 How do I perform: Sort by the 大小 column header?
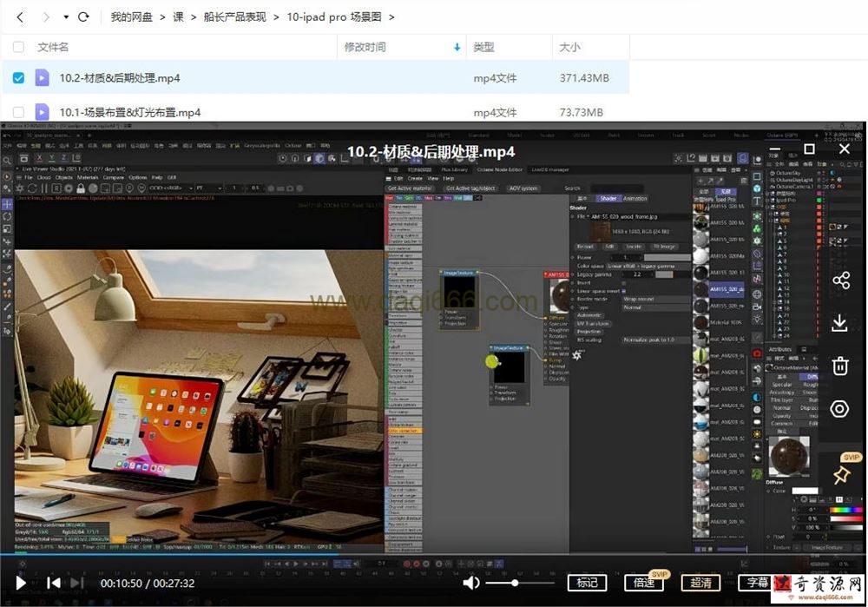(x=569, y=47)
